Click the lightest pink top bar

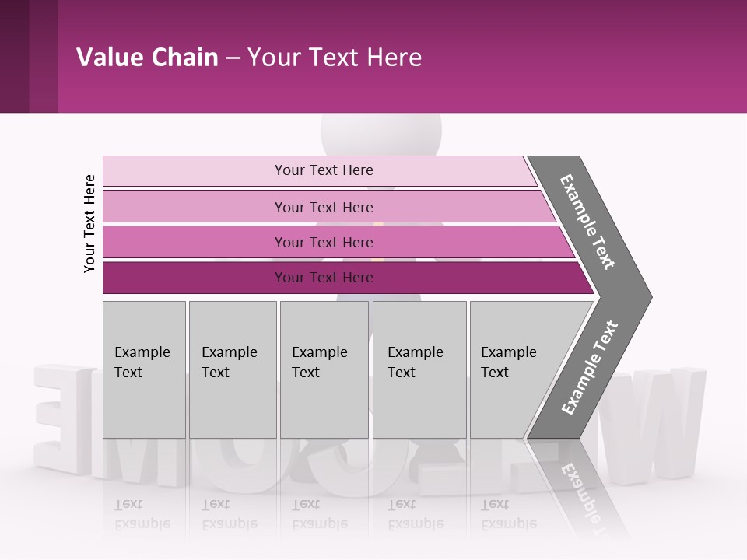coord(320,171)
